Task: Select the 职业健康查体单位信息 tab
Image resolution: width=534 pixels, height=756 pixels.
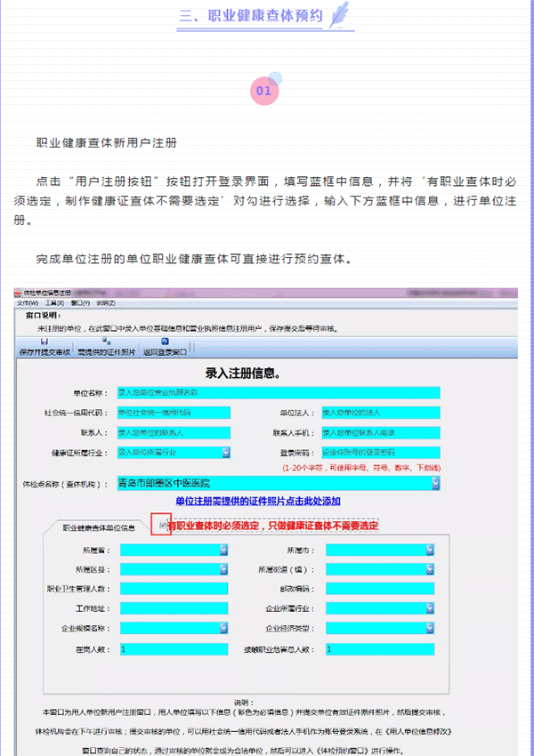Action: 99,528
